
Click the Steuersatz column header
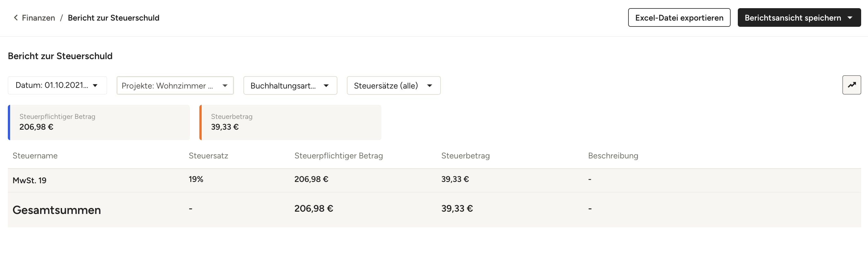click(x=208, y=156)
